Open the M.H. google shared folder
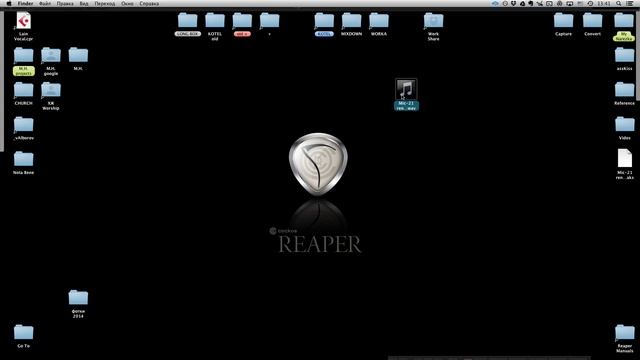Image resolution: width=640 pixels, height=360 pixels. click(51, 55)
